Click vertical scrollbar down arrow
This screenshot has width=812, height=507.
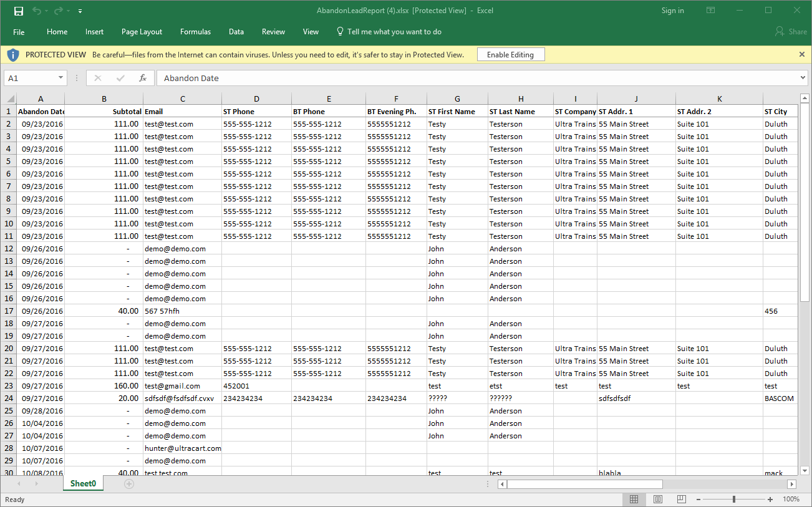(x=805, y=471)
